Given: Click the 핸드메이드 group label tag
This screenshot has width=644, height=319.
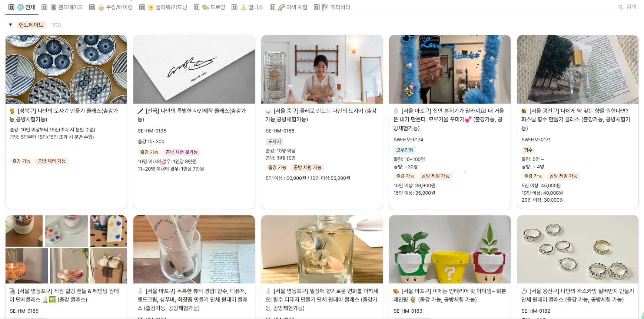Looking at the screenshot, I should coord(31,25).
